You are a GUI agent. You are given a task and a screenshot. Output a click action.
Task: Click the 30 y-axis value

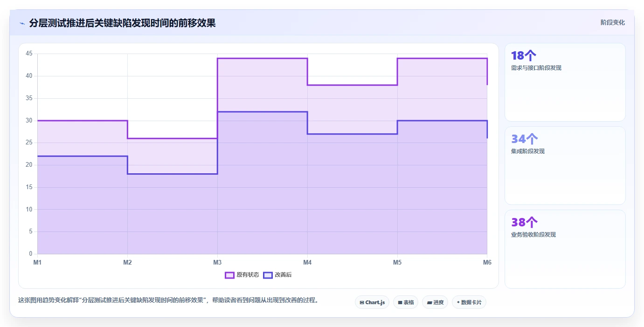coord(29,120)
